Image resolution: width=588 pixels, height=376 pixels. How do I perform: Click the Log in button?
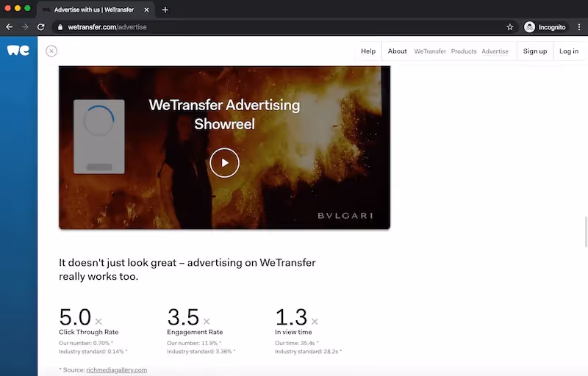click(x=569, y=51)
